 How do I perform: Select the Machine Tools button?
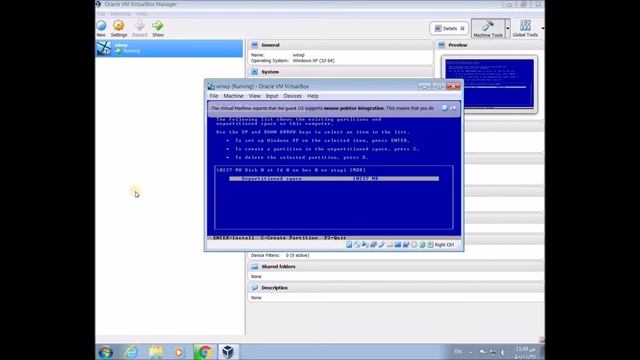click(488, 28)
